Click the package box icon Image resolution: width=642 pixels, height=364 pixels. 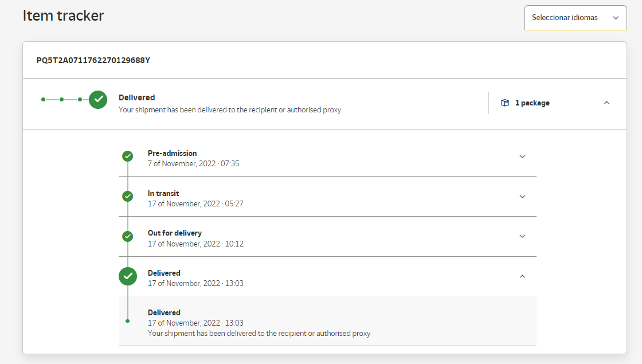505,103
